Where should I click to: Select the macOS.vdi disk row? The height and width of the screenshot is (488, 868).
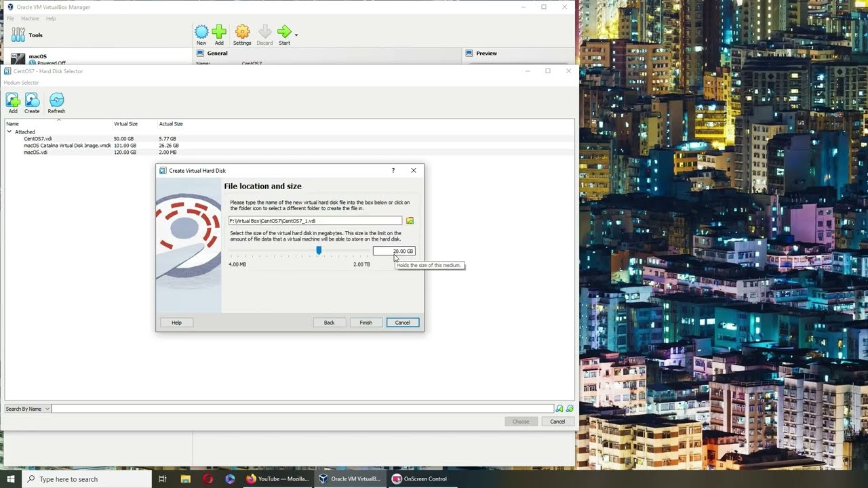pyautogui.click(x=289, y=152)
